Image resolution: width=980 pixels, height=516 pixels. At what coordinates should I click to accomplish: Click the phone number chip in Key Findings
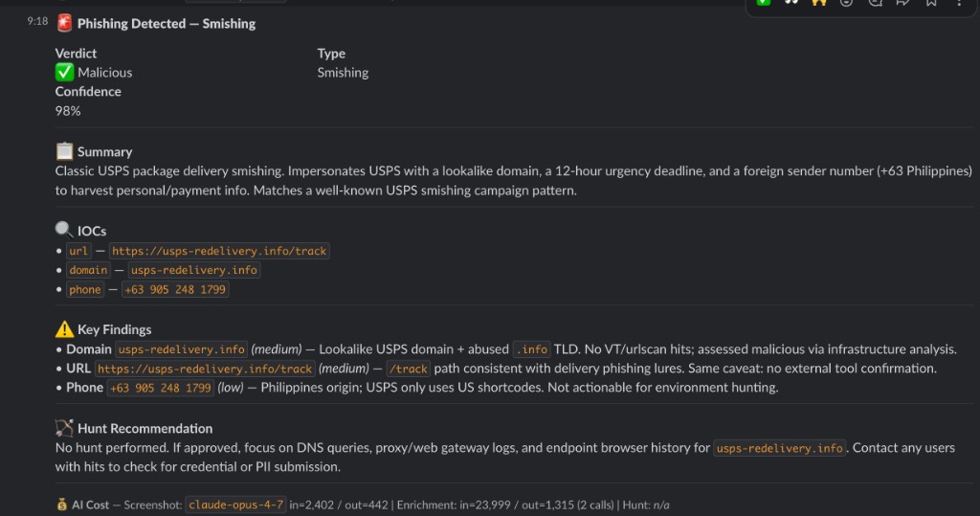coord(161,388)
